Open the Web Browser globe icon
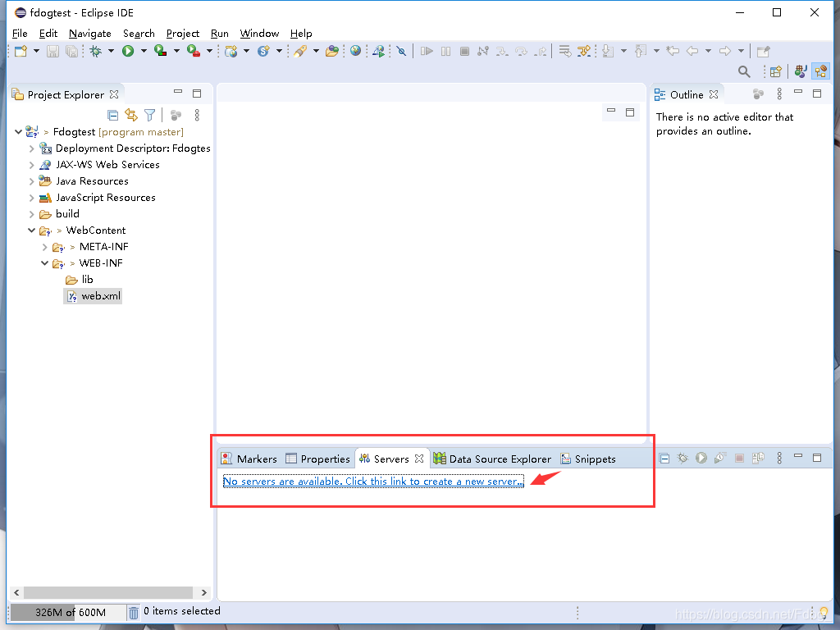The image size is (840, 630). coord(355,51)
